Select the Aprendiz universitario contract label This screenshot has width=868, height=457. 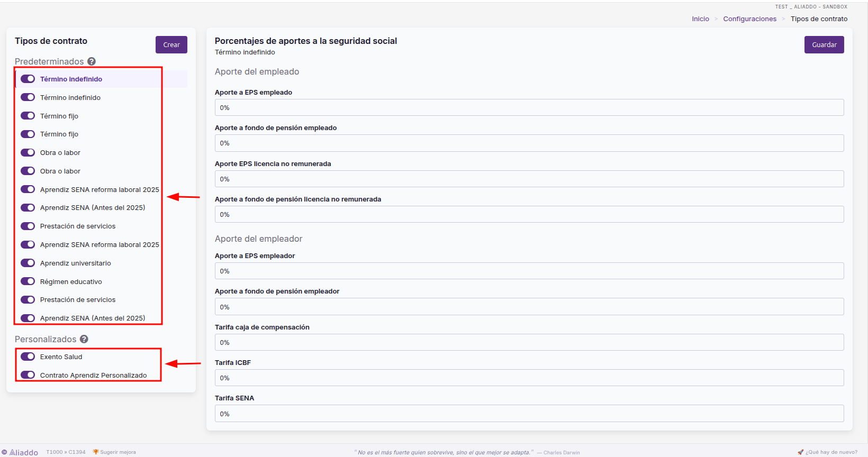pos(76,263)
